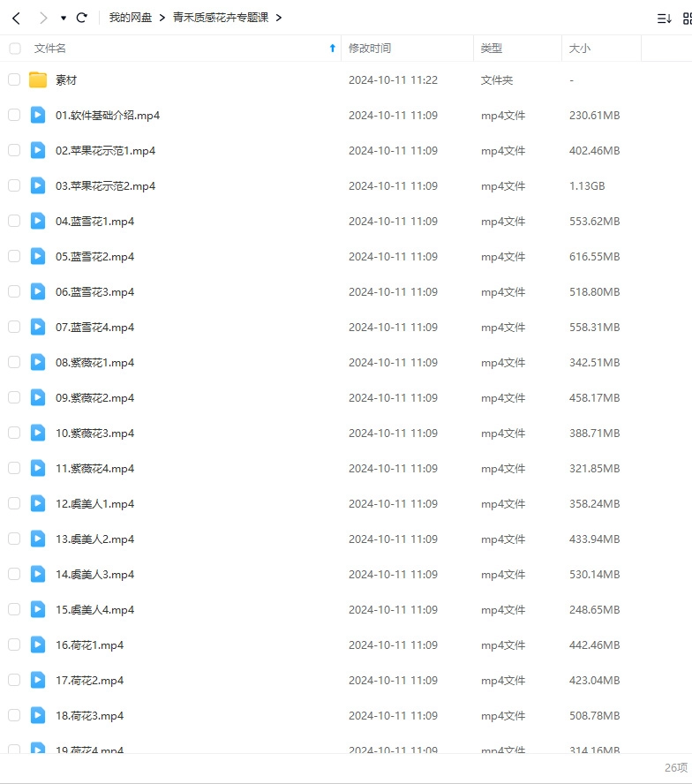This screenshot has width=692, height=784.
Task: Sort files by 大小 column
Action: 580,49
